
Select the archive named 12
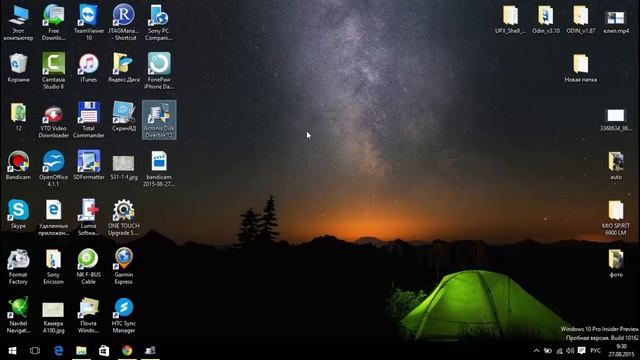point(18,117)
